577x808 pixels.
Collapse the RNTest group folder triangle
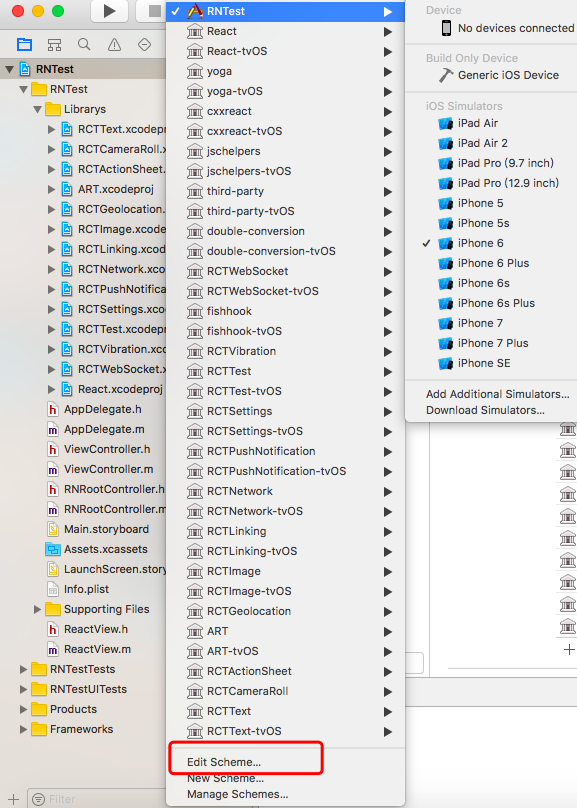coord(23,89)
